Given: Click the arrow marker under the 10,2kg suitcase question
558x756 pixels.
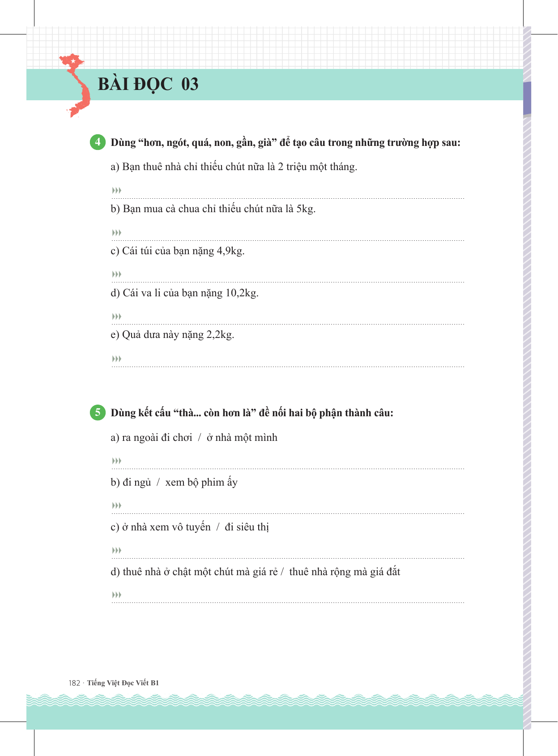Looking at the screenshot, I should click(x=117, y=316).
